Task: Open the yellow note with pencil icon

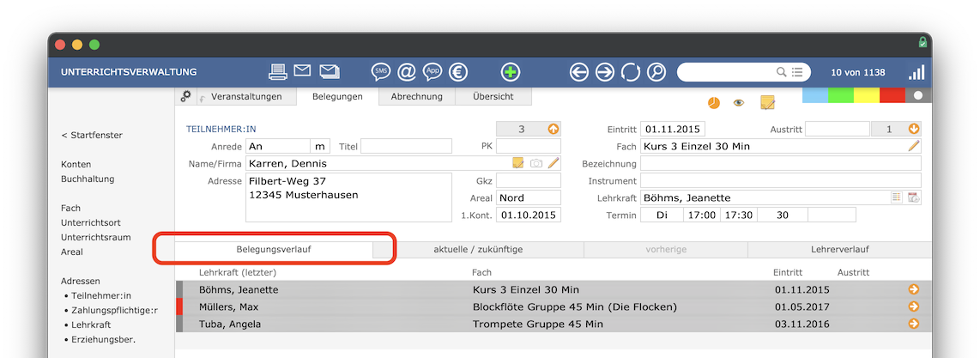Action: tap(767, 102)
